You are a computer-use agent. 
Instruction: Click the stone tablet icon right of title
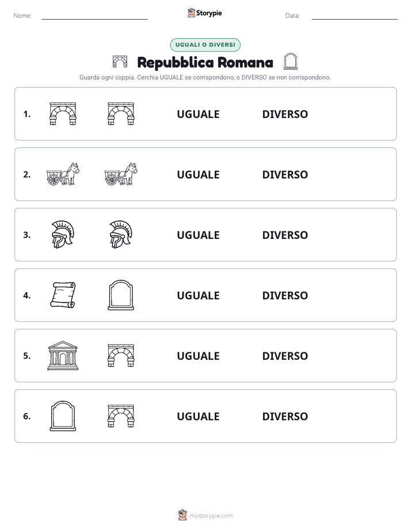tap(290, 62)
